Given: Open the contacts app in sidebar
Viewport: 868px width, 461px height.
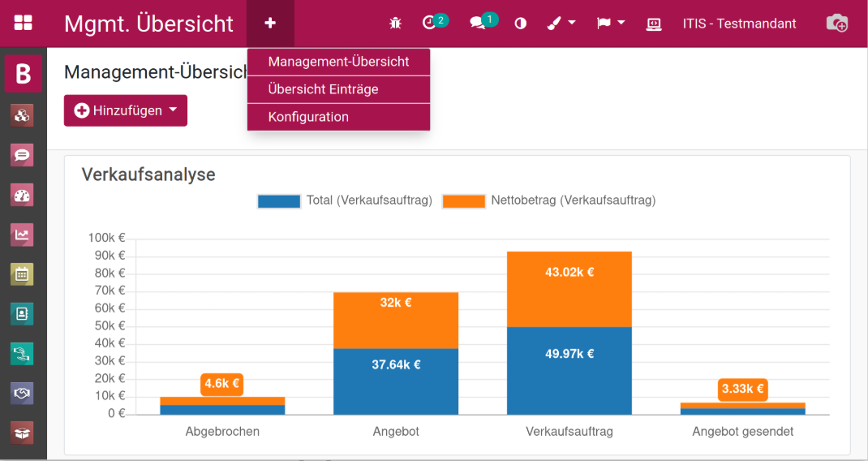Looking at the screenshot, I should coord(23,313).
